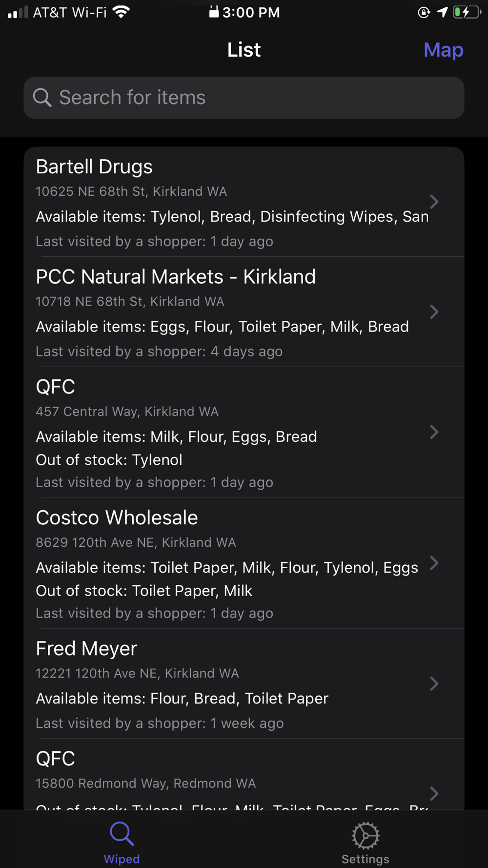488x868 pixels.
Task: Open the Settings gear icon
Action: coord(366,835)
